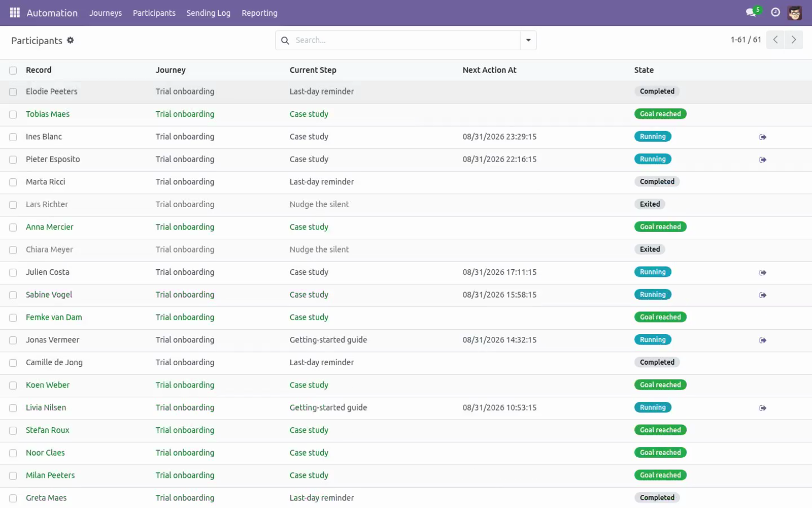Viewport: 812px width, 508px height.
Task: Click the 08/31/2026 14:32:15 cell
Action: pos(499,340)
